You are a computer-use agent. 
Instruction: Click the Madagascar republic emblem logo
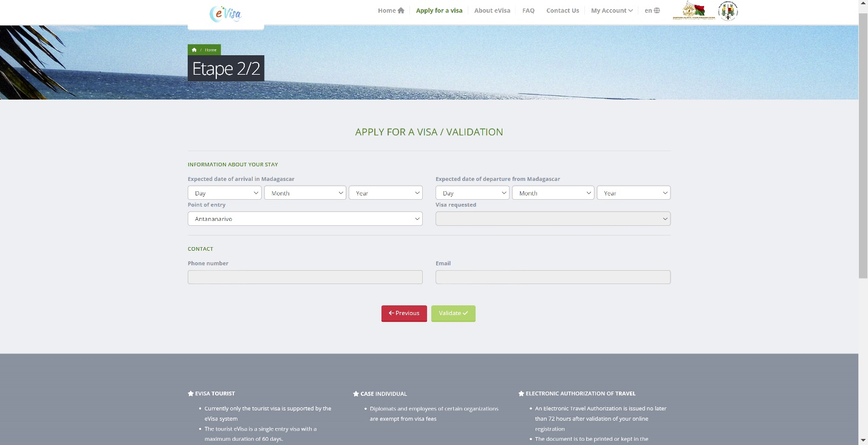[x=693, y=11]
